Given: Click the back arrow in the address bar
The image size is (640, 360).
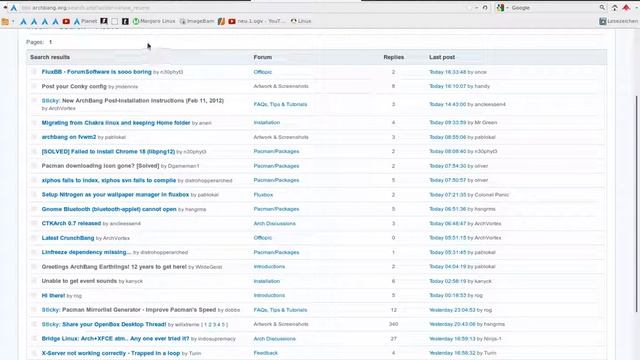Looking at the screenshot, I should (5, 8).
